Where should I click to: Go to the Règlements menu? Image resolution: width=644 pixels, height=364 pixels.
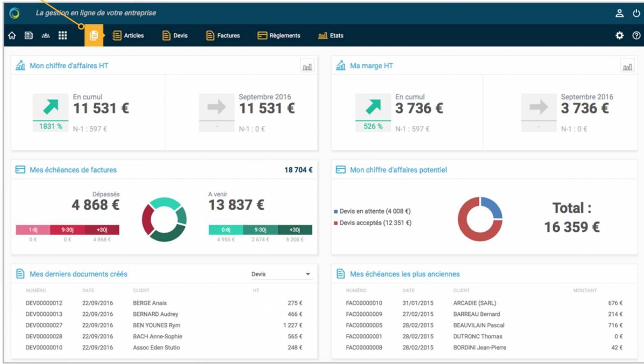point(279,35)
